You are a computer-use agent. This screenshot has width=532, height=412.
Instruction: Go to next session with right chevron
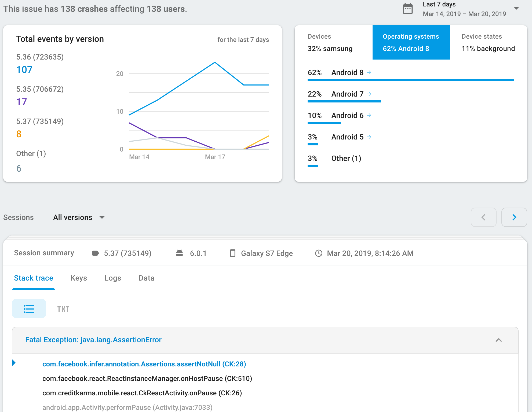514,217
